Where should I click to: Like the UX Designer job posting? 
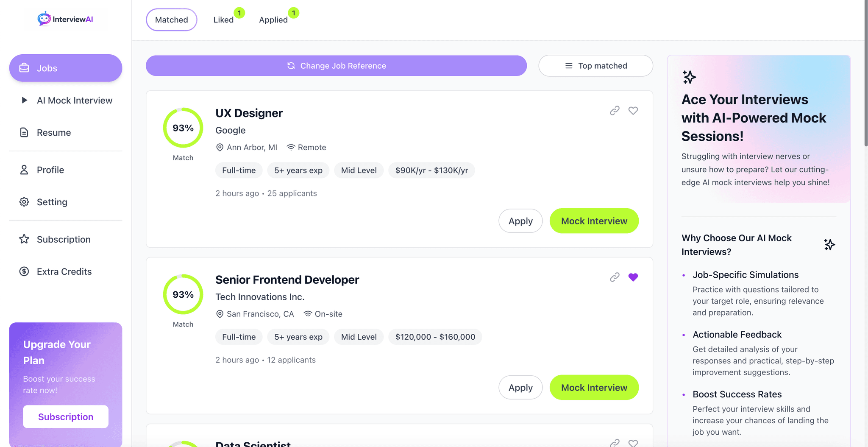(x=633, y=111)
